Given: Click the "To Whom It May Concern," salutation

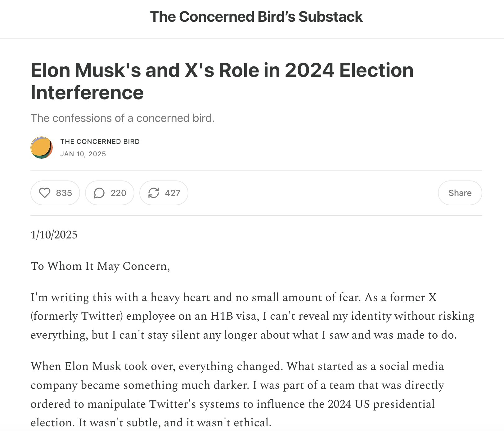Looking at the screenshot, I should pos(100,266).
